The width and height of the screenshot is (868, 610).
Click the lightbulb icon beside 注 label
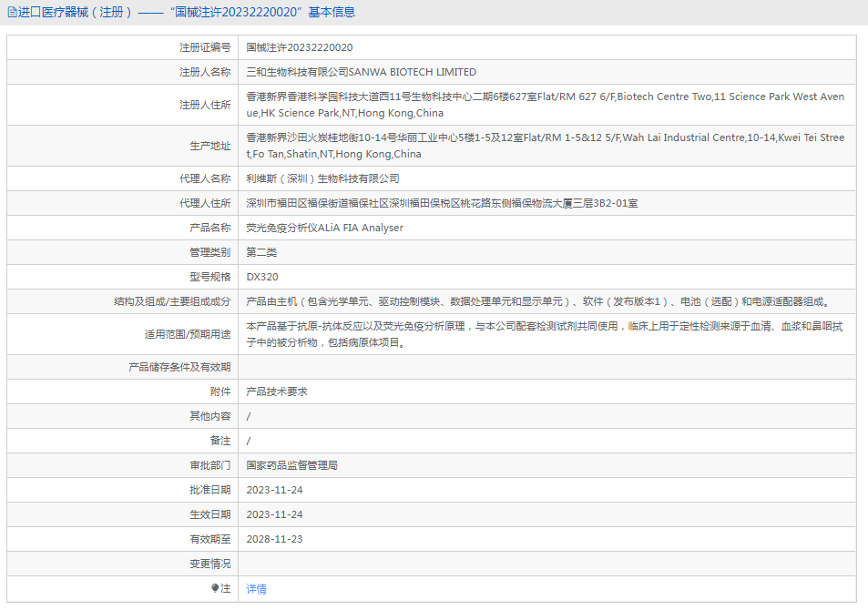point(215,588)
